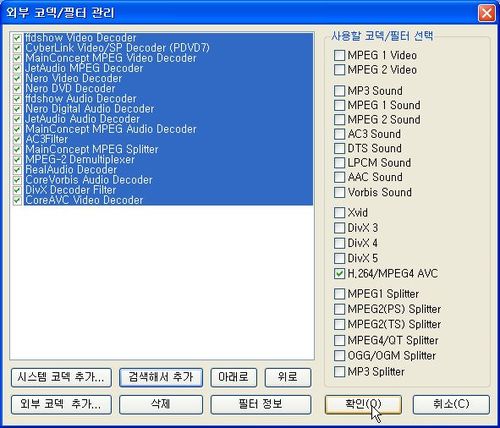Enable MPEG2(TS) Splitter checkbox

point(339,324)
